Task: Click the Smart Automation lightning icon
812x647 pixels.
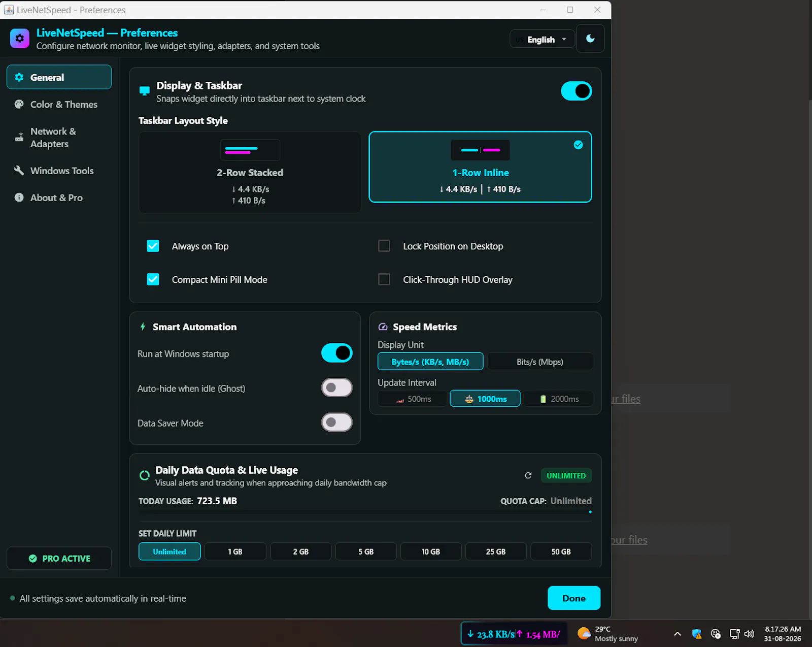Action: point(143,327)
